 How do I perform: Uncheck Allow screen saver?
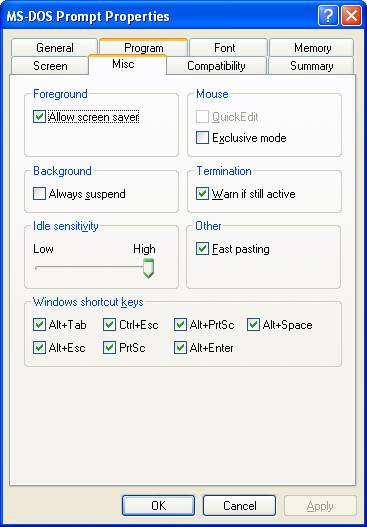39,117
